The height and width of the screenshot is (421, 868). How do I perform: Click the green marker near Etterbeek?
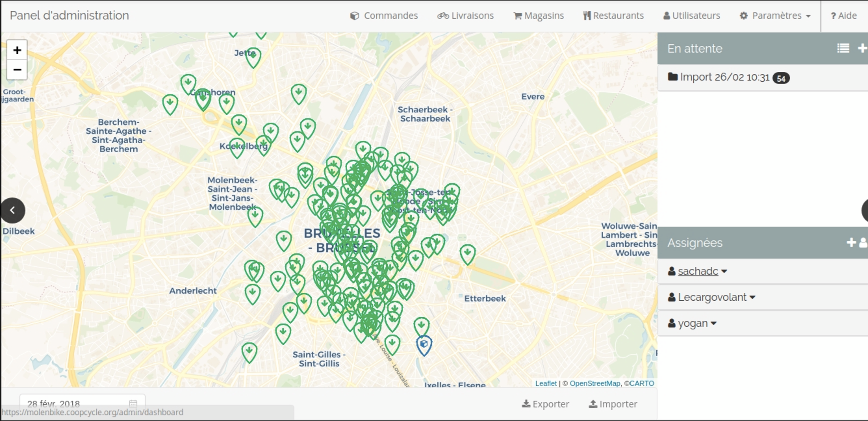(x=467, y=253)
